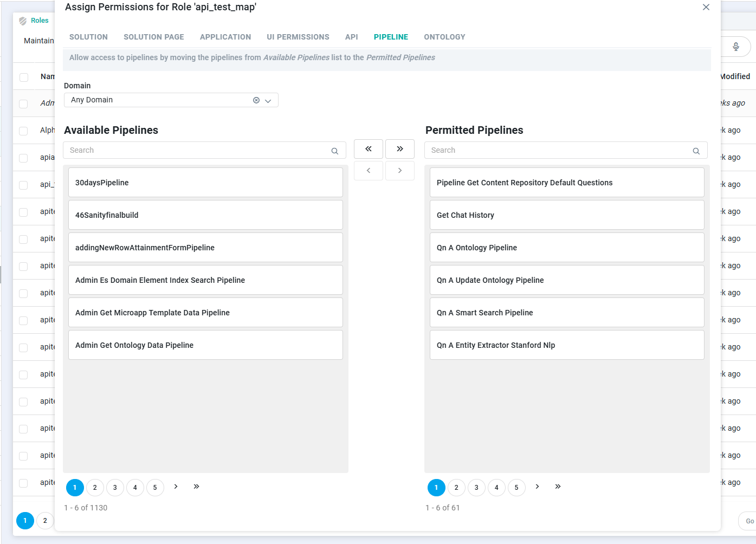This screenshot has width=756, height=544.
Task: Click the single left arrow move button
Action: (x=369, y=171)
